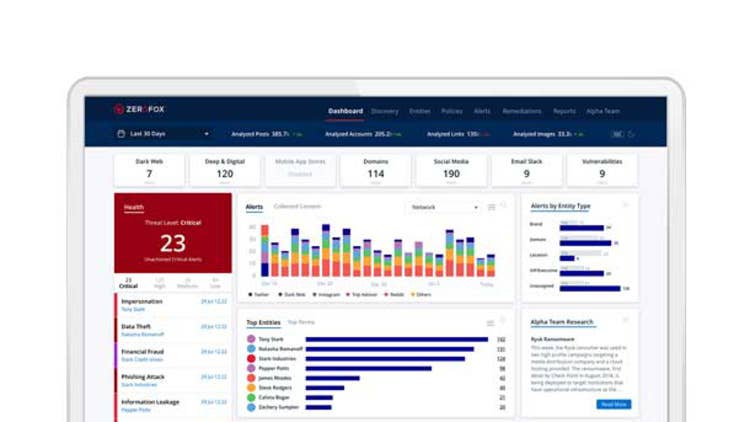Open the Last 30 Days date range dropdown
Screen dimensions: 750x422
click(x=164, y=133)
